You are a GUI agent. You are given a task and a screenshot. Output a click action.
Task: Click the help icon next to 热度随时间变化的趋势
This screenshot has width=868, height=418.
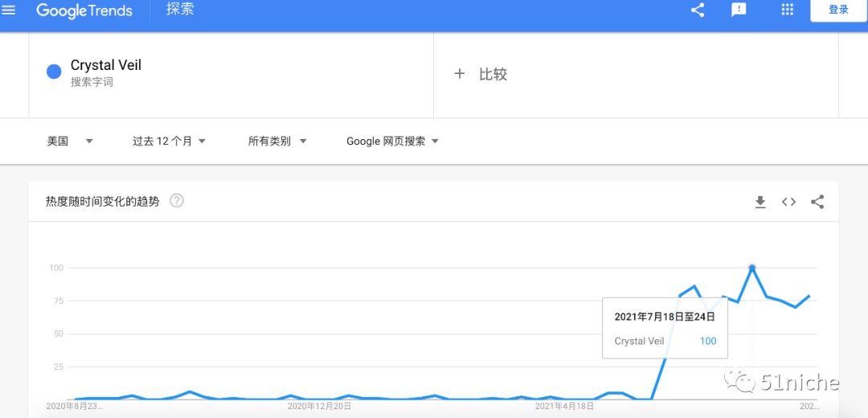tap(177, 201)
